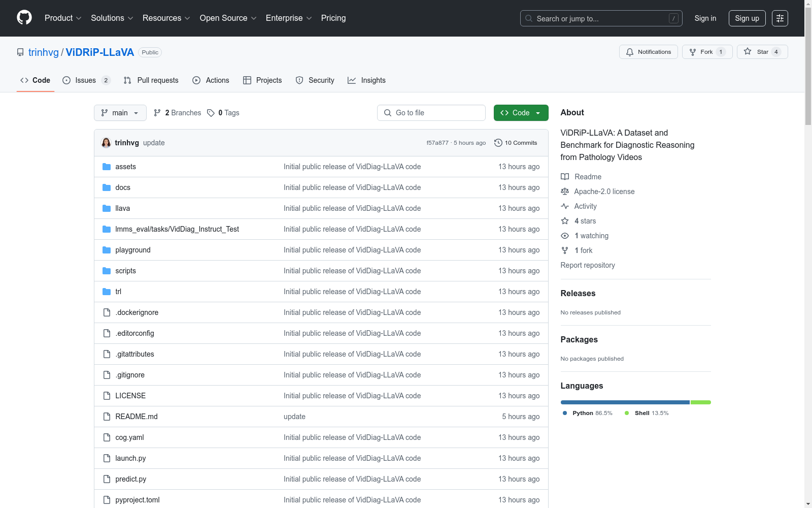Open the playground folder
812x508 pixels.
(x=133, y=250)
